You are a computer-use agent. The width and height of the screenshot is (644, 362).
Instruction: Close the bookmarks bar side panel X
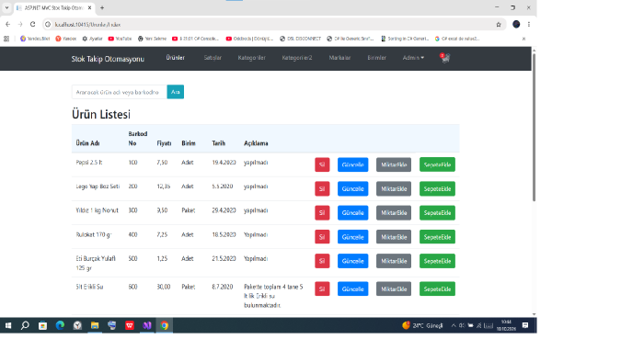click(523, 39)
